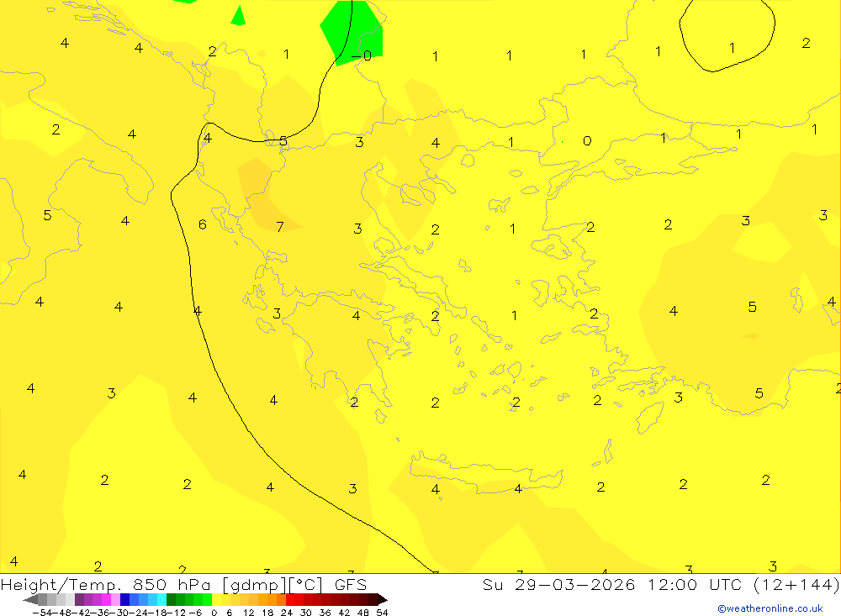Image resolution: width=841 pixels, height=616 pixels.
Task: Click the 6 temperature value on the map
Action: [x=202, y=224]
